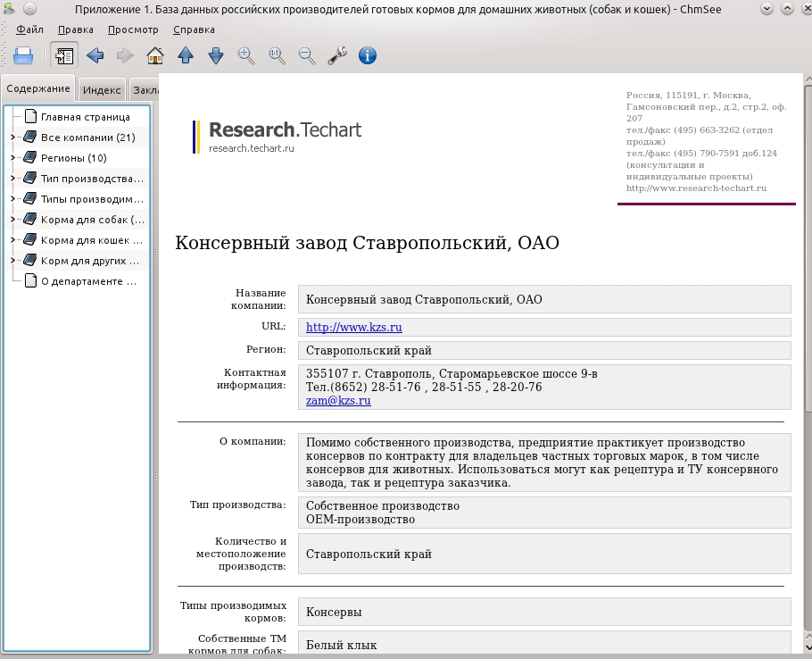
Task: Select Регионы (10) label
Action: pyautogui.click(x=73, y=158)
